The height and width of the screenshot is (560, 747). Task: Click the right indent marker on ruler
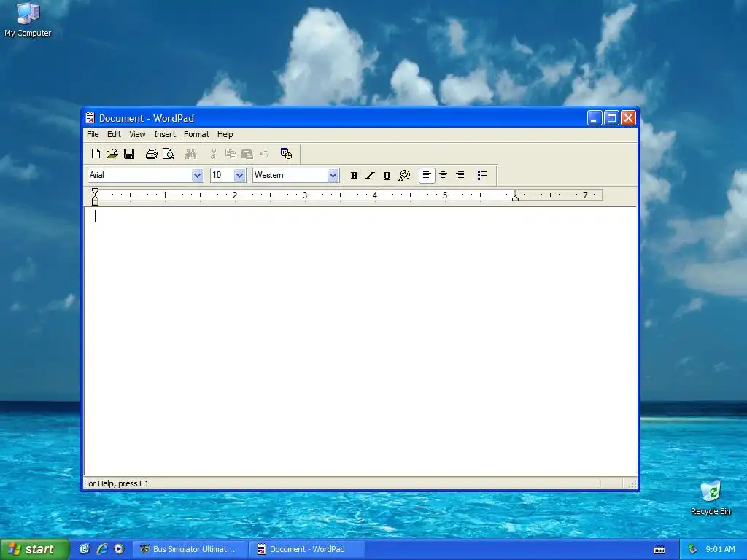pos(515,198)
